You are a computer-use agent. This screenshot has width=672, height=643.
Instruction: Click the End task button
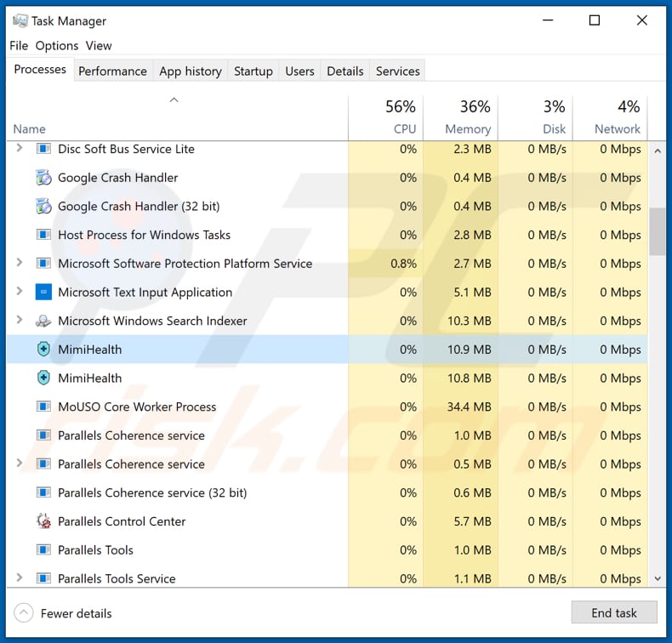tap(613, 612)
